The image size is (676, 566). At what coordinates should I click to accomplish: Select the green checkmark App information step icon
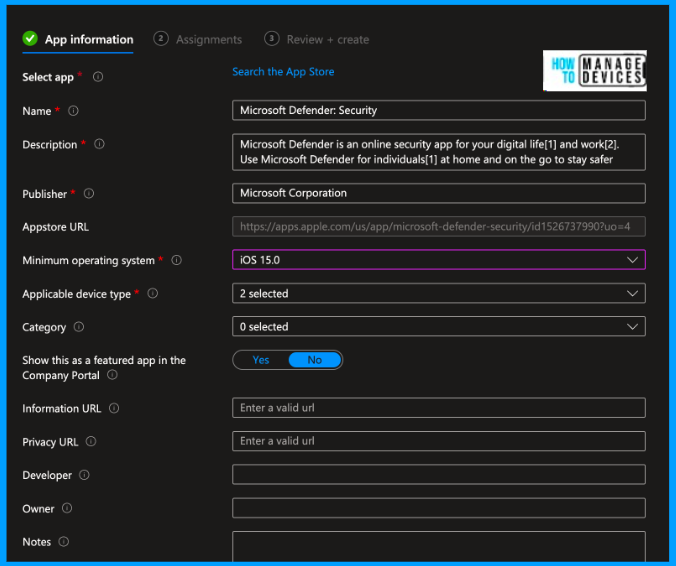click(30, 38)
